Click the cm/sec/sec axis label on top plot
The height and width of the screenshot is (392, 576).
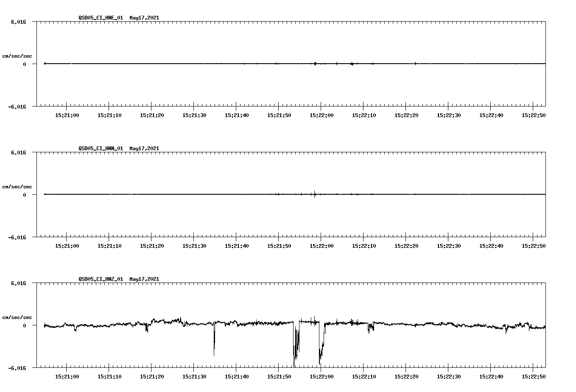coord(17,56)
